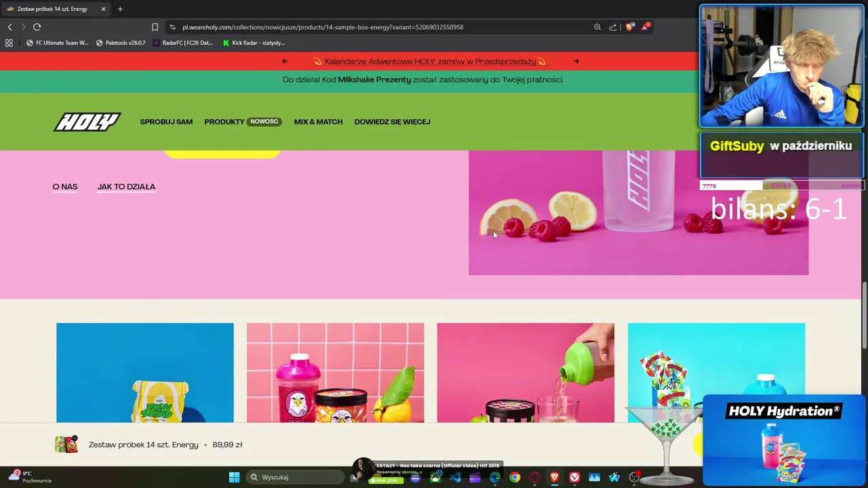Bookmark this page with the bookmark icon

coord(155,27)
